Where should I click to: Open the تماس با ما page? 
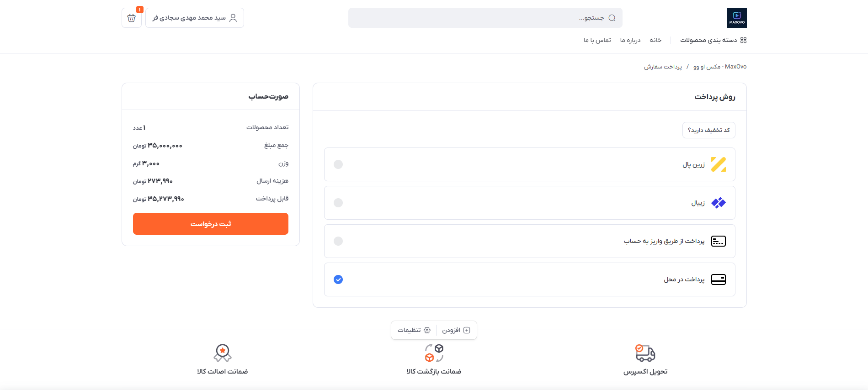pos(597,40)
